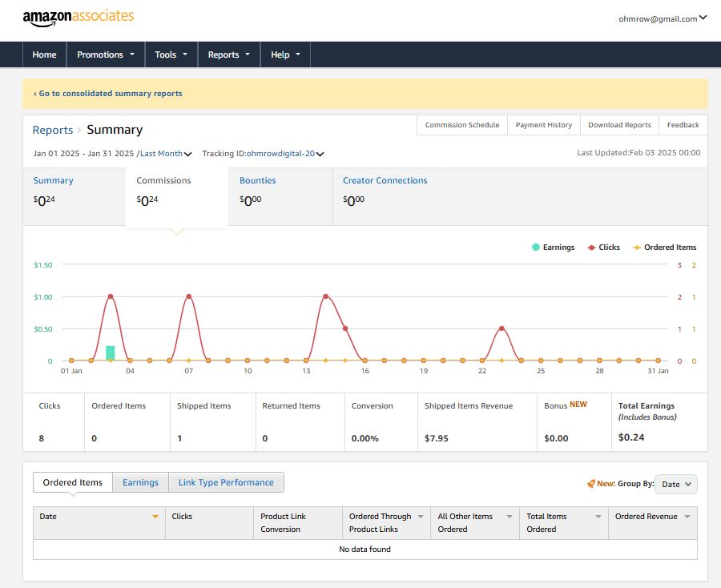Go to the Home page
The image size is (721, 588).
[44, 54]
